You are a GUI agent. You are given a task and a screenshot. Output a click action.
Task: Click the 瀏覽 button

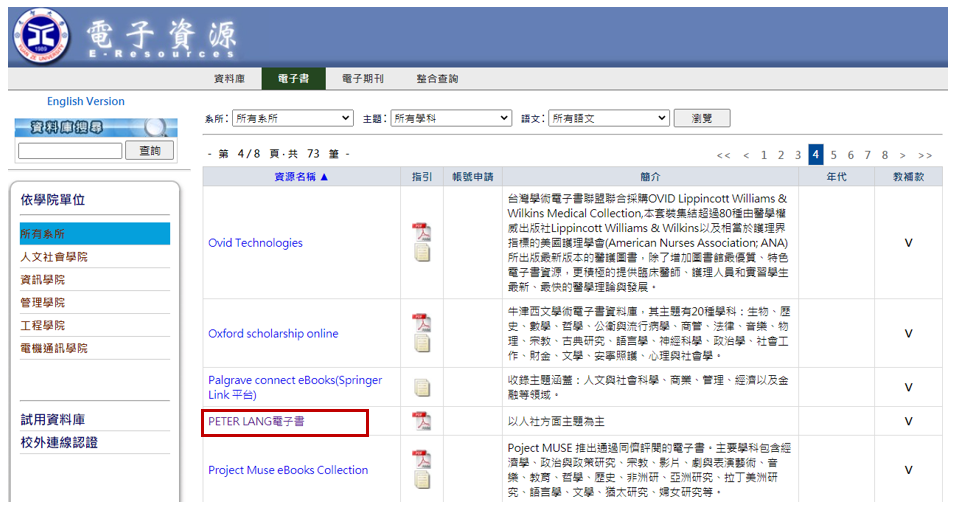[702, 118]
